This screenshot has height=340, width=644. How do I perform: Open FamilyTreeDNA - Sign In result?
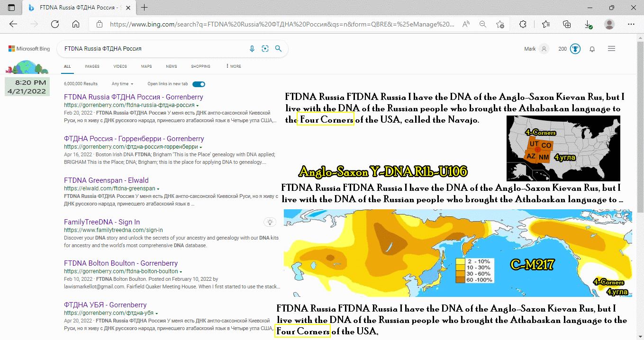tap(102, 222)
